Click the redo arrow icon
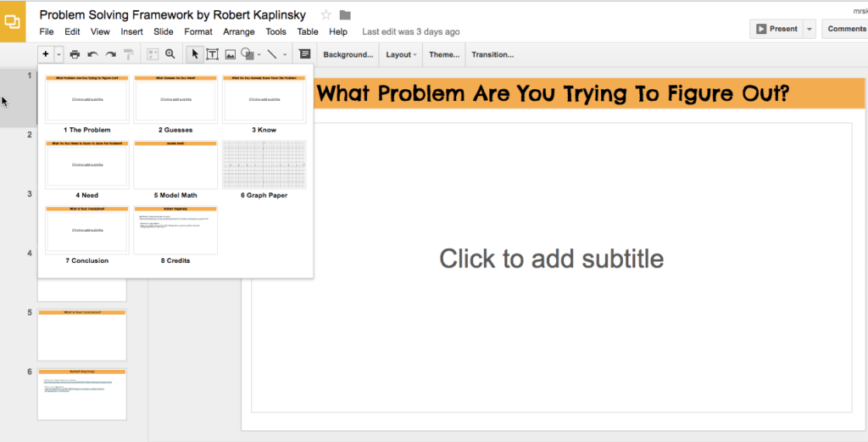 coord(111,54)
